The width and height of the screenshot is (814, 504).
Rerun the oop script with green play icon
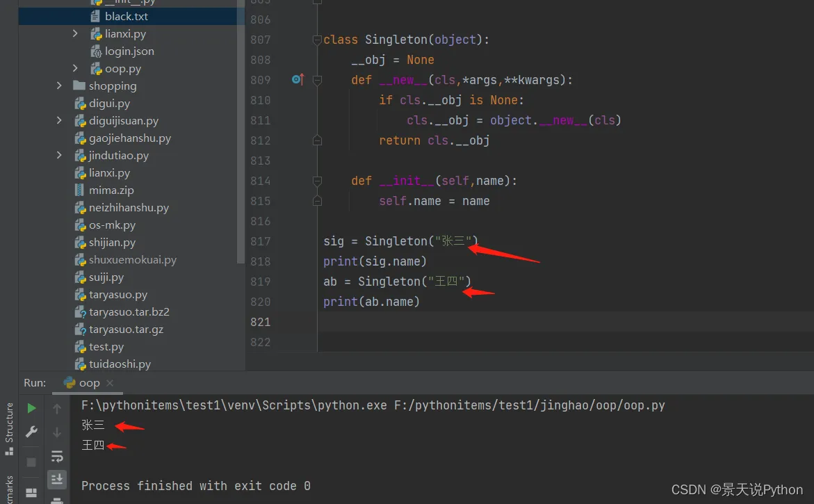click(31, 408)
